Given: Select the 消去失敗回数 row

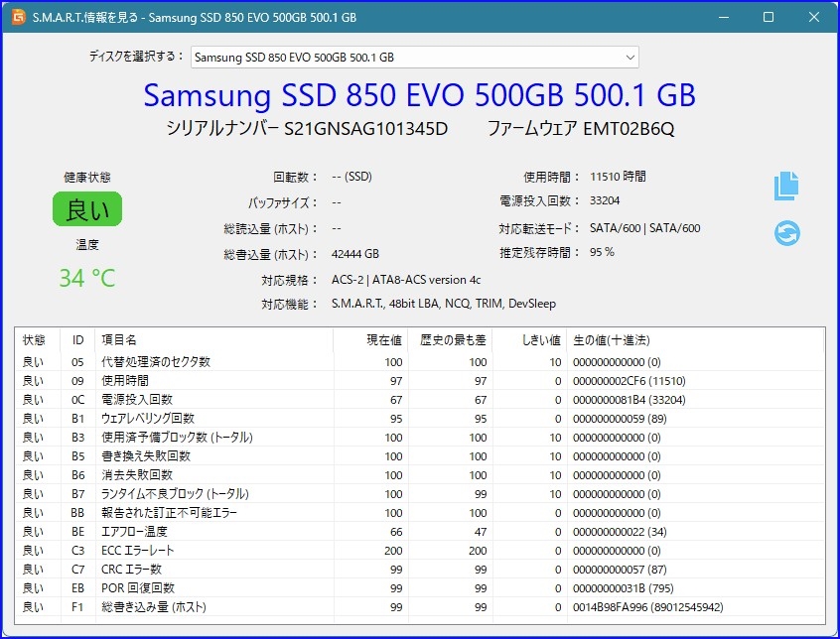Looking at the screenshot, I should point(419,475).
